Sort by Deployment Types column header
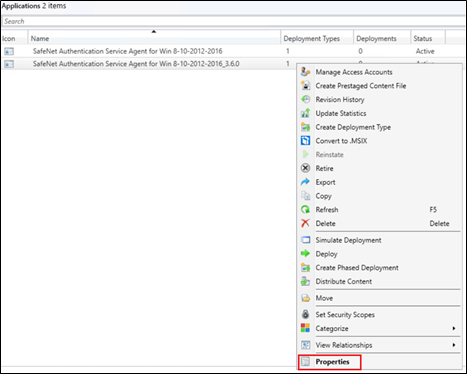This screenshot has width=467, height=374. 317,39
